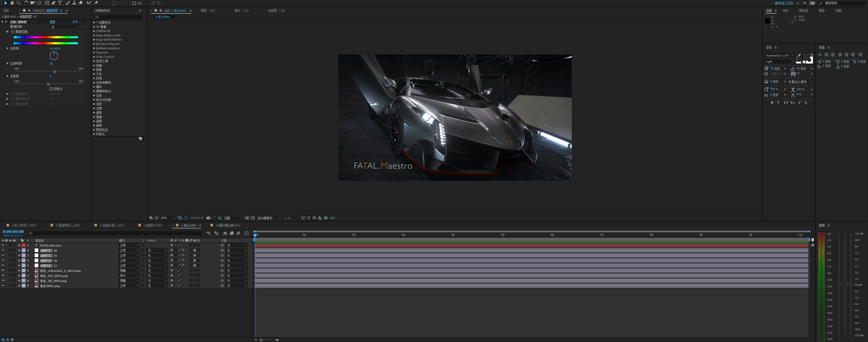868x342 pixels.
Task: Open the 50% magnification dropdown
Action: [168, 218]
